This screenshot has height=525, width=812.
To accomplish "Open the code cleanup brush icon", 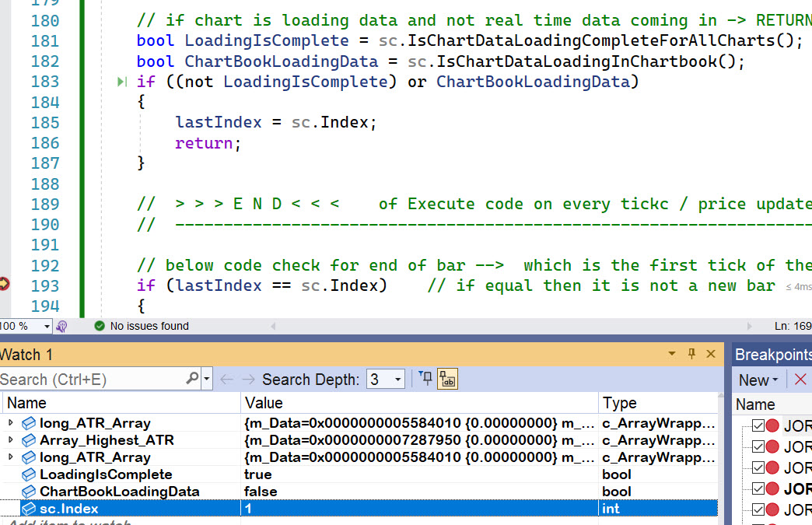I will pyautogui.click(x=62, y=326).
